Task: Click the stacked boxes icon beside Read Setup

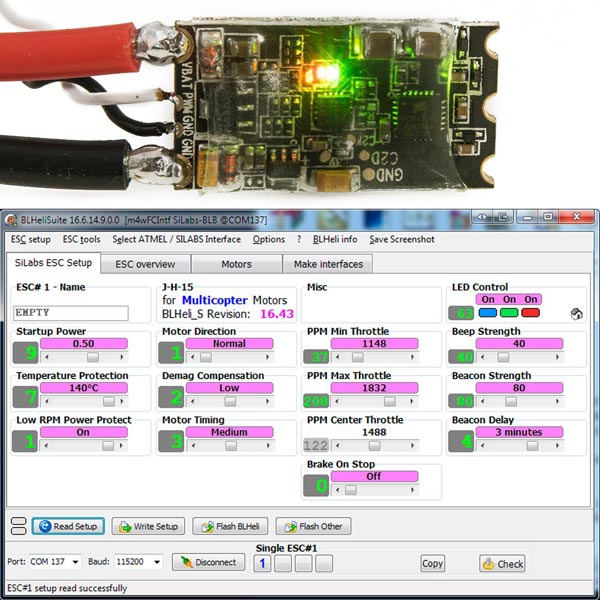Action: pos(19,526)
